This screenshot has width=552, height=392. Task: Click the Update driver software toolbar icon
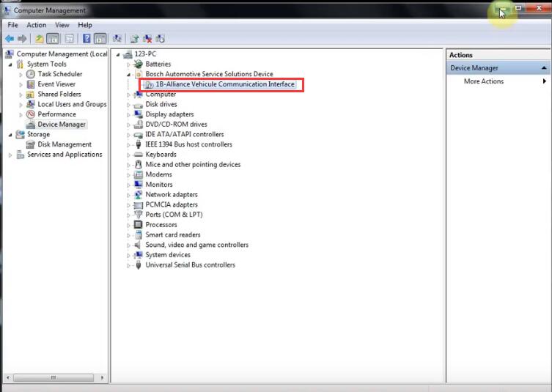click(x=134, y=39)
